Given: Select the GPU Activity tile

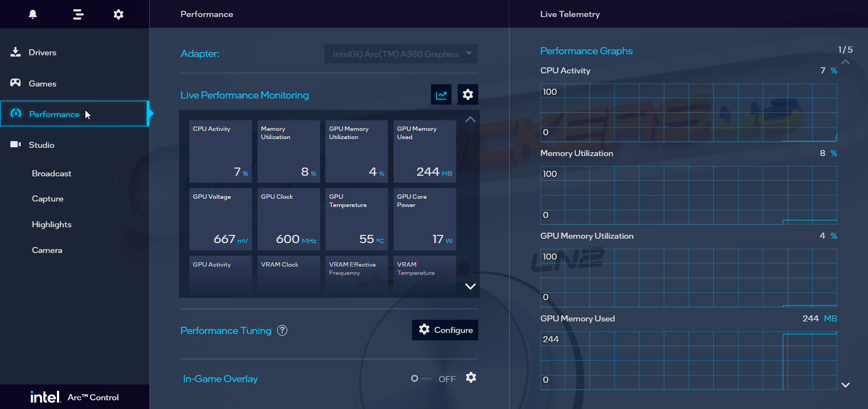Looking at the screenshot, I should tap(221, 276).
